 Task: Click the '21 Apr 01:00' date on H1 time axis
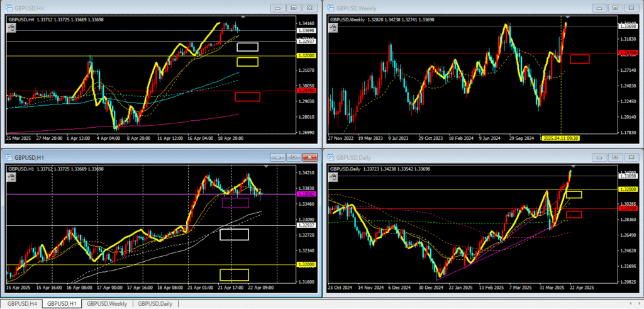(x=201, y=288)
